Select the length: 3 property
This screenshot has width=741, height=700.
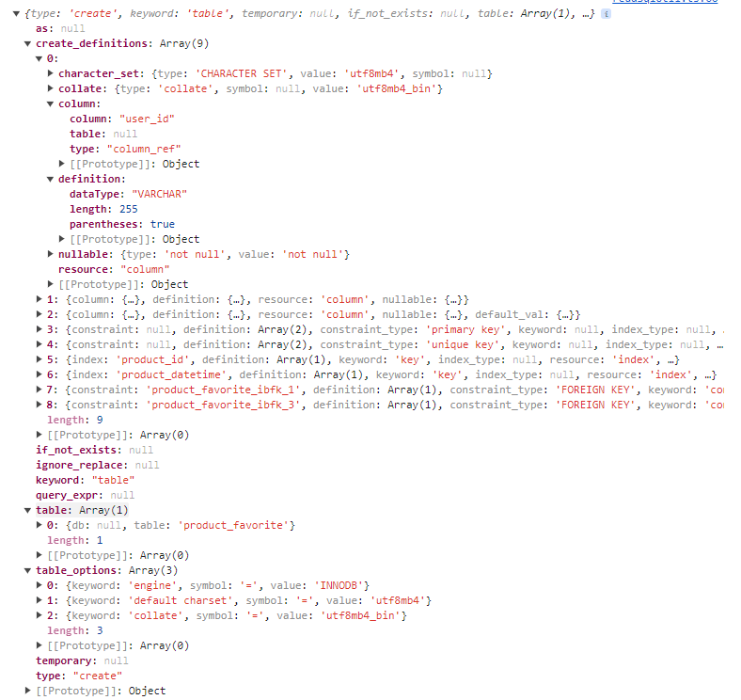pos(75,631)
